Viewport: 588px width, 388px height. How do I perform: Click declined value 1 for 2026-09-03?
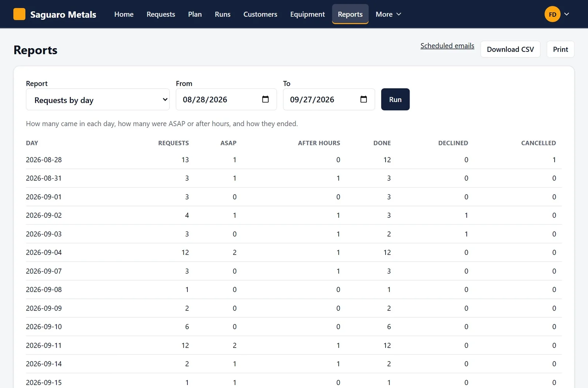tap(466, 234)
